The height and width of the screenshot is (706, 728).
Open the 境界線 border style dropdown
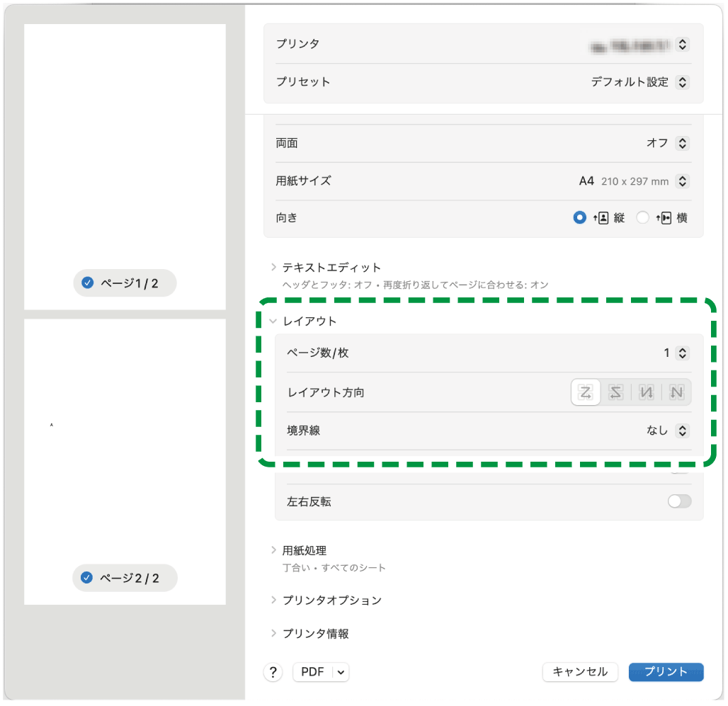click(682, 431)
